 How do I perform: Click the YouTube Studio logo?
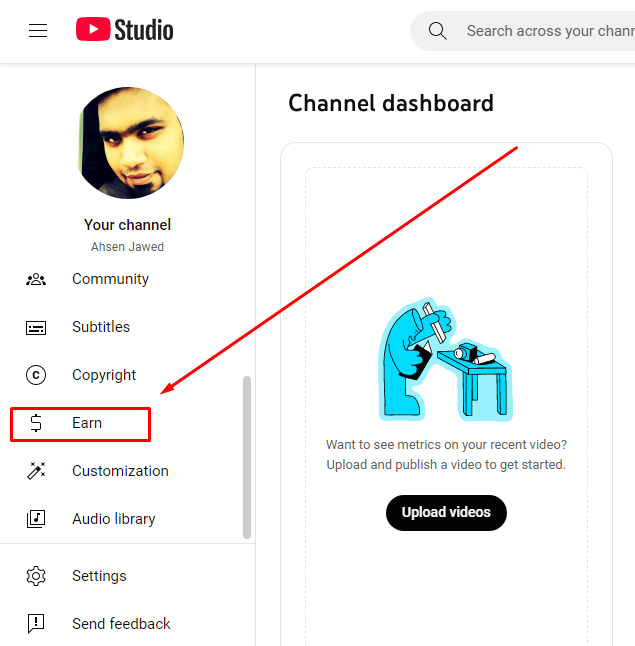tap(124, 30)
